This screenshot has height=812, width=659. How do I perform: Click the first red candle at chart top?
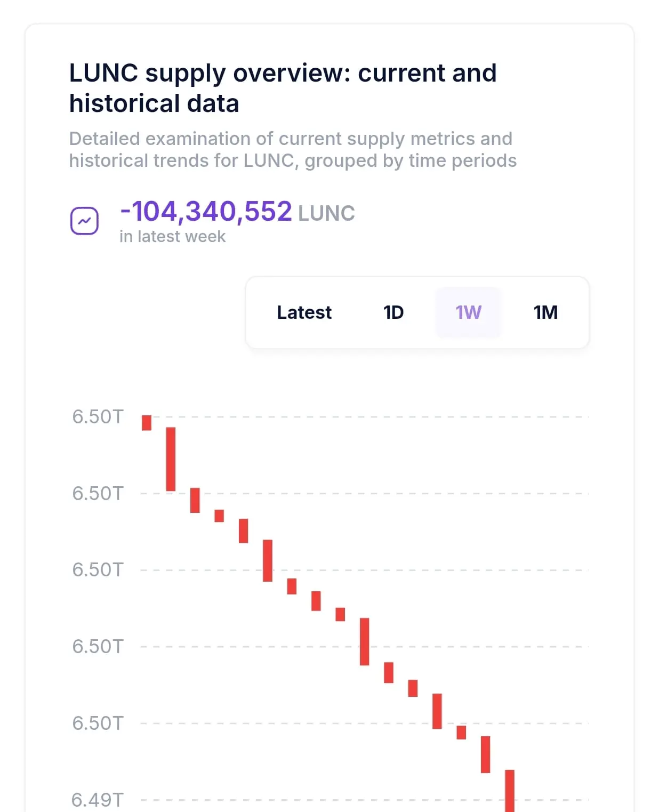(x=147, y=423)
